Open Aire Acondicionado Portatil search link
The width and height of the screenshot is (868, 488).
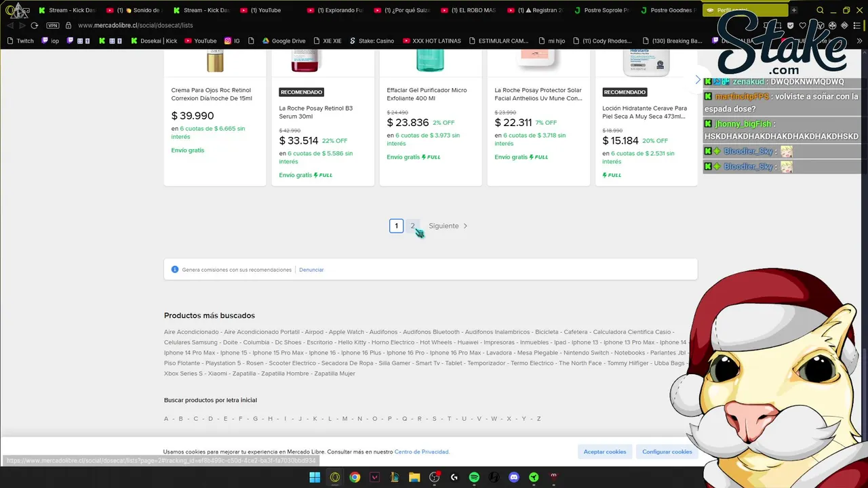tap(262, 332)
